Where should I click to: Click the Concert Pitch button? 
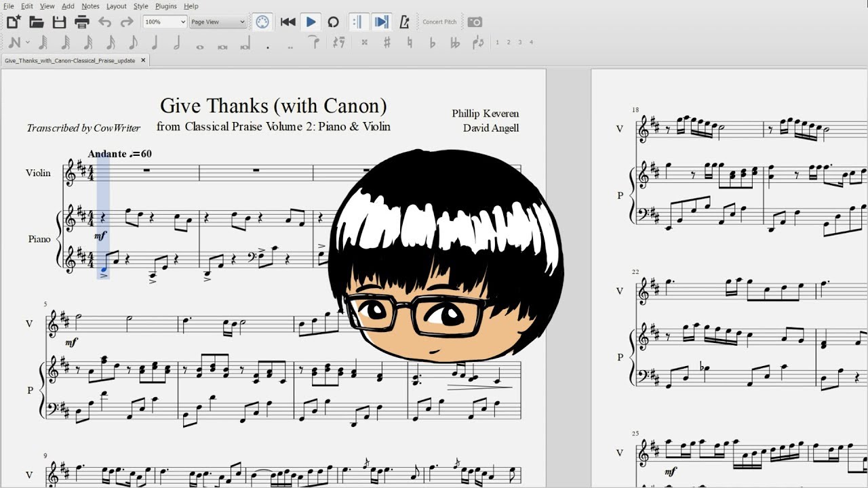coord(439,22)
